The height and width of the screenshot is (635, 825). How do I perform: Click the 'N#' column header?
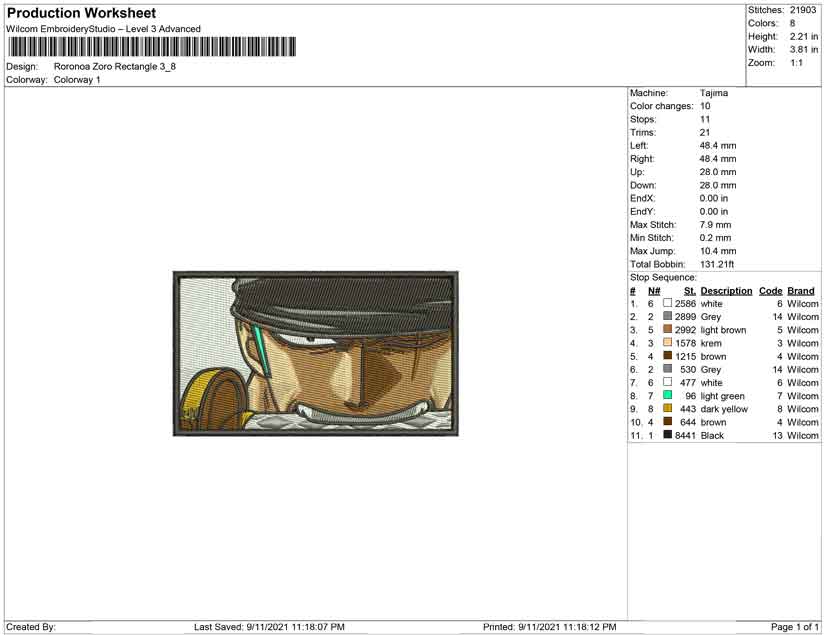[x=654, y=291]
